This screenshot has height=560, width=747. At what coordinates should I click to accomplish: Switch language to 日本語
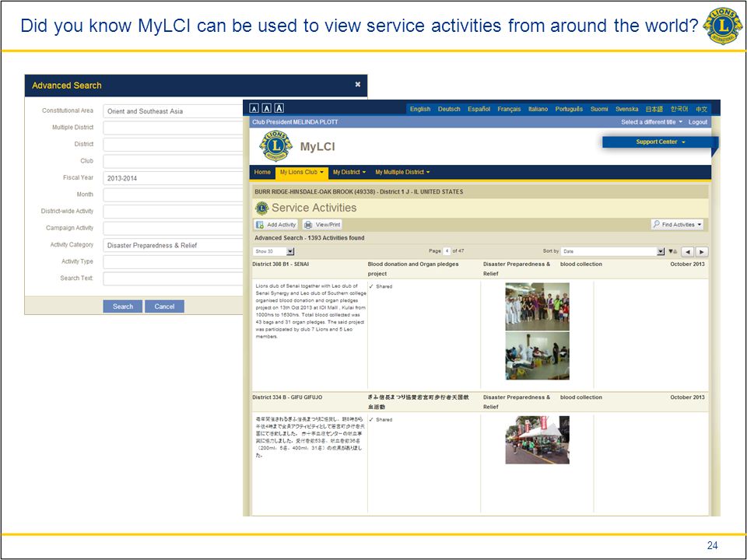pyautogui.click(x=654, y=109)
